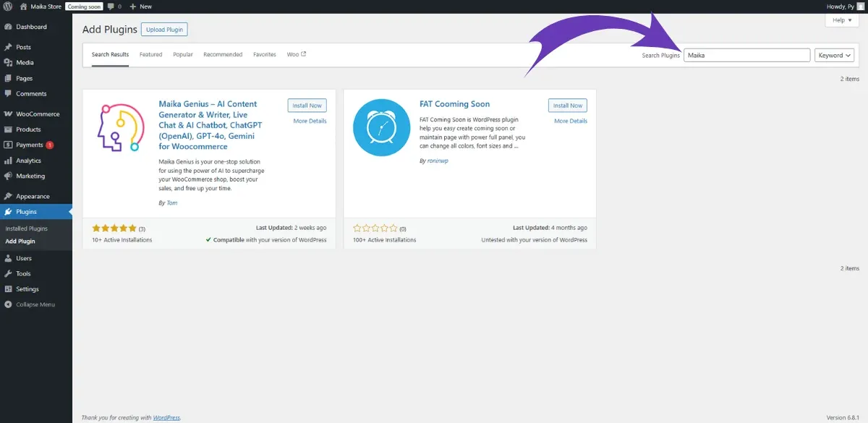Click the Payments dollar icon
The height and width of the screenshot is (423, 868).
pos(8,145)
